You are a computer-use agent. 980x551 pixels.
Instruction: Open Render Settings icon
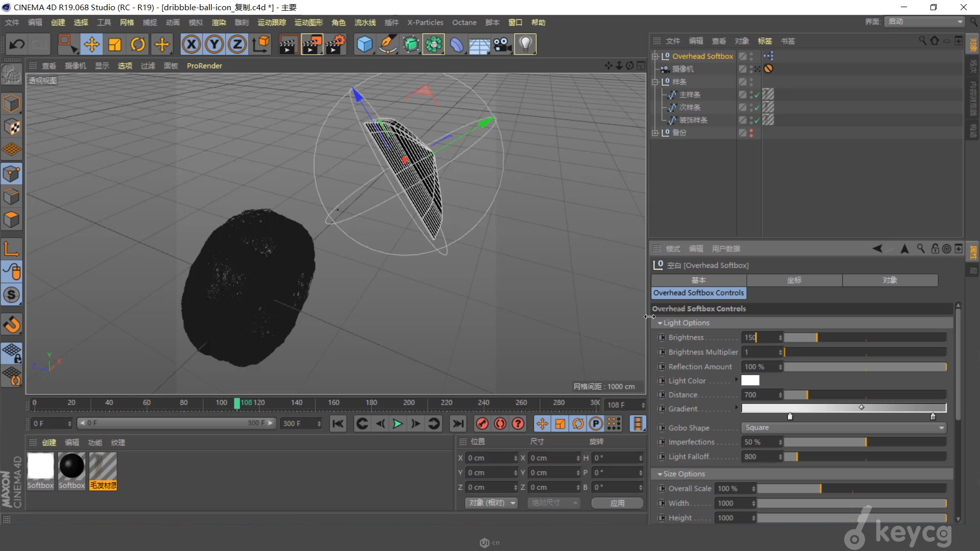(x=336, y=44)
